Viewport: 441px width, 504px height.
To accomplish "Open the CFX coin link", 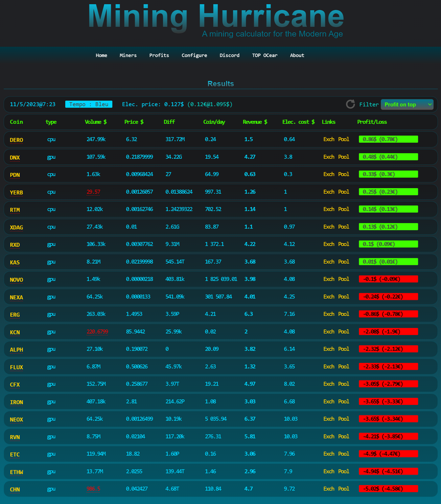I will pyautogui.click(x=15, y=384).
